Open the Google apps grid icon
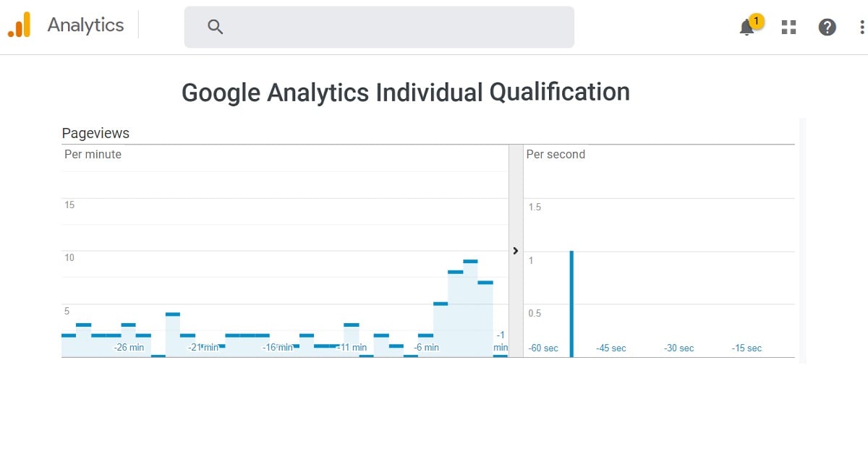Viewport: 868px width, 454px height. point(789,27)
